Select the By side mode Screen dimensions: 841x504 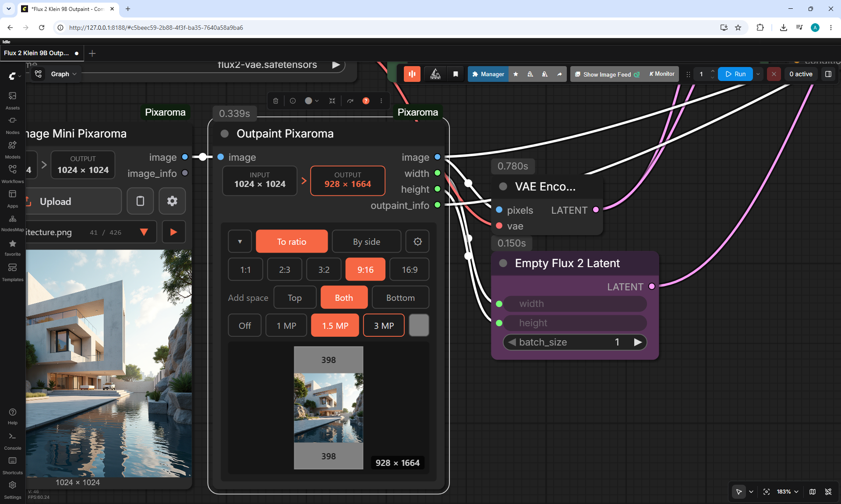(x=367, y=241)
